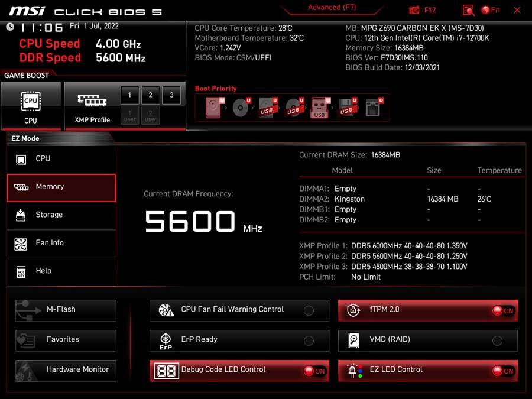Viewport: 532px width, 399px height.
Task: Click the date Fri 1 Jul, 2022
Action: tap(94, 26)
